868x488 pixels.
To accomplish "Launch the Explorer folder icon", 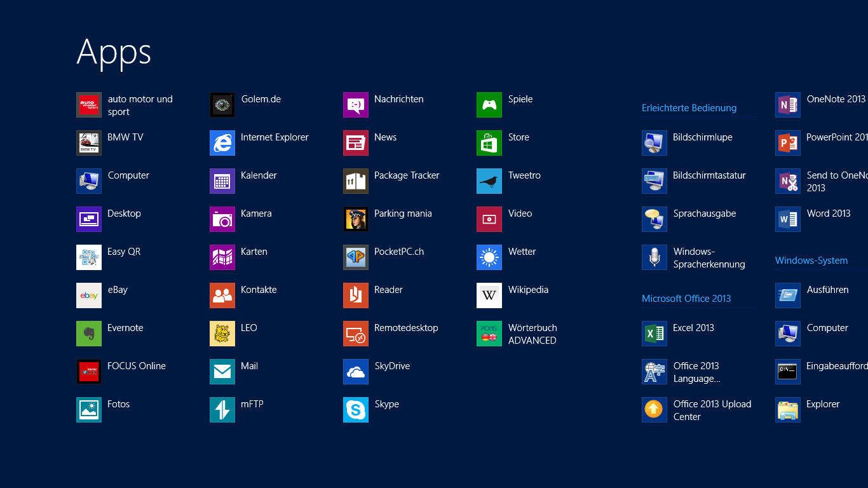I will click(788, 410).
